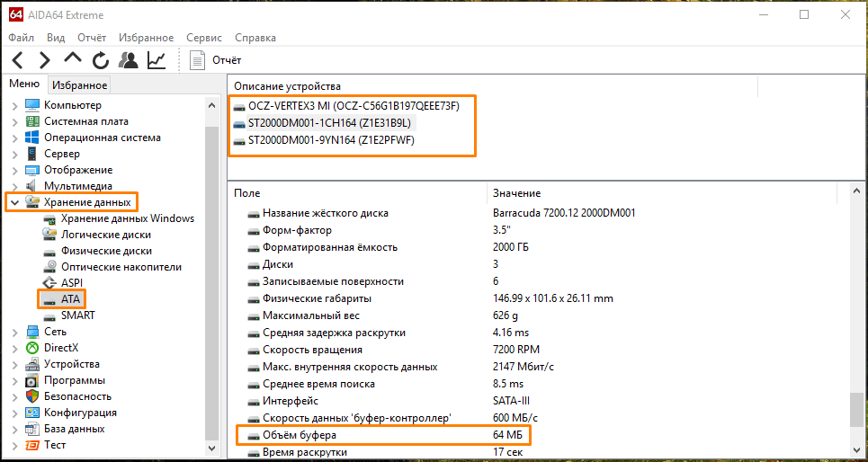
Task: Click the refresh toolbar icon
Action: (x=101, y=59)
